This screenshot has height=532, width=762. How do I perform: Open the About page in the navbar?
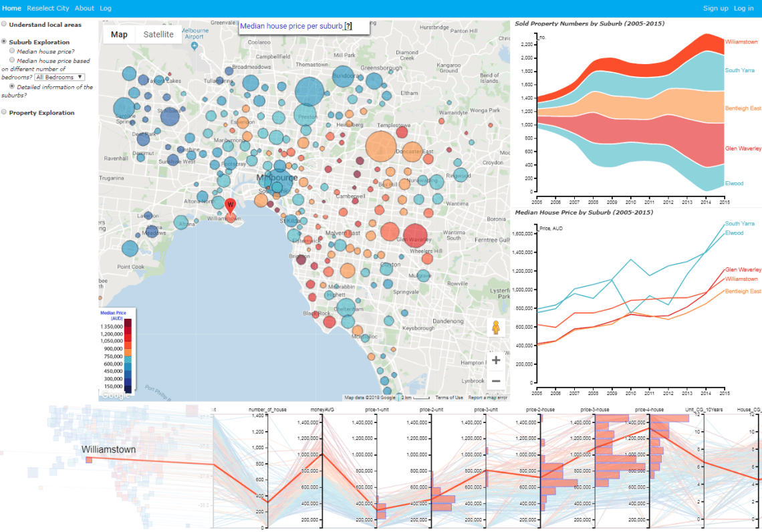[84, 8]
